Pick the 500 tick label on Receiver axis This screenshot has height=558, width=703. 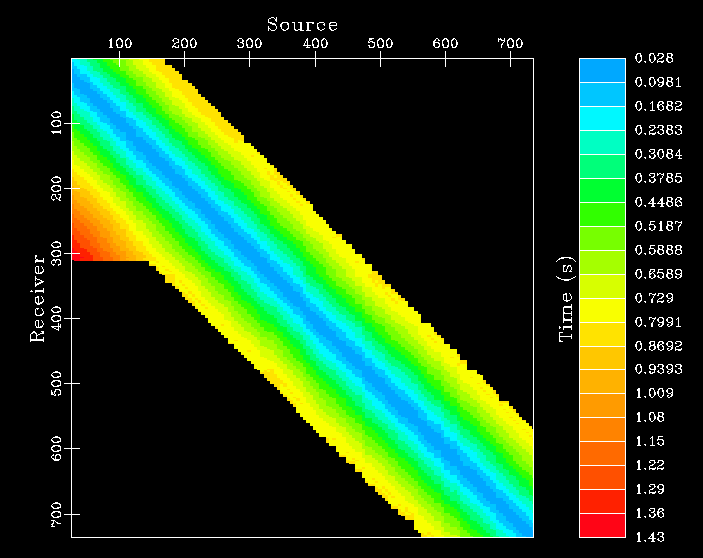[56, 383]
